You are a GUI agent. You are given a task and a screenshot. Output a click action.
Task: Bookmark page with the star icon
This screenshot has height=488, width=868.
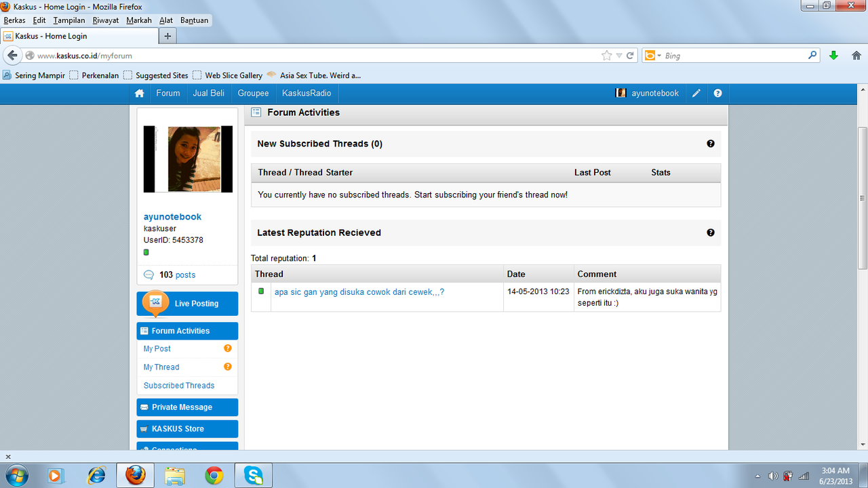tap(606, 56)
